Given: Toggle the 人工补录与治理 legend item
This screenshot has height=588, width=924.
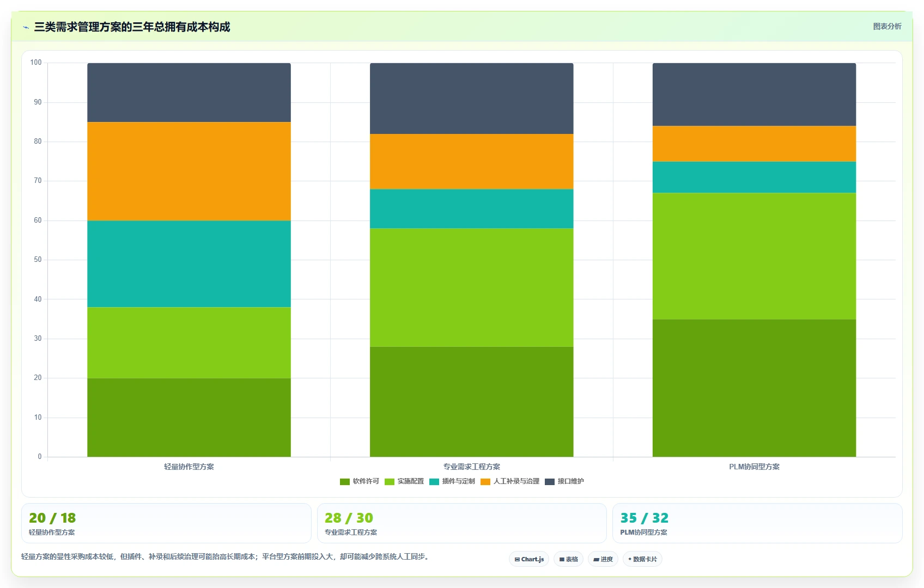Looking at the screenshot, I should tap(510, 481).
